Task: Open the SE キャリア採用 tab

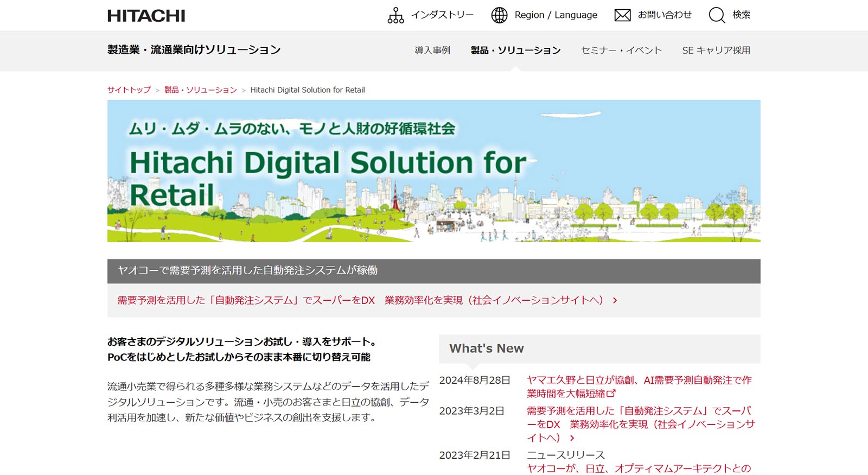Action: (x=716, y=50)
